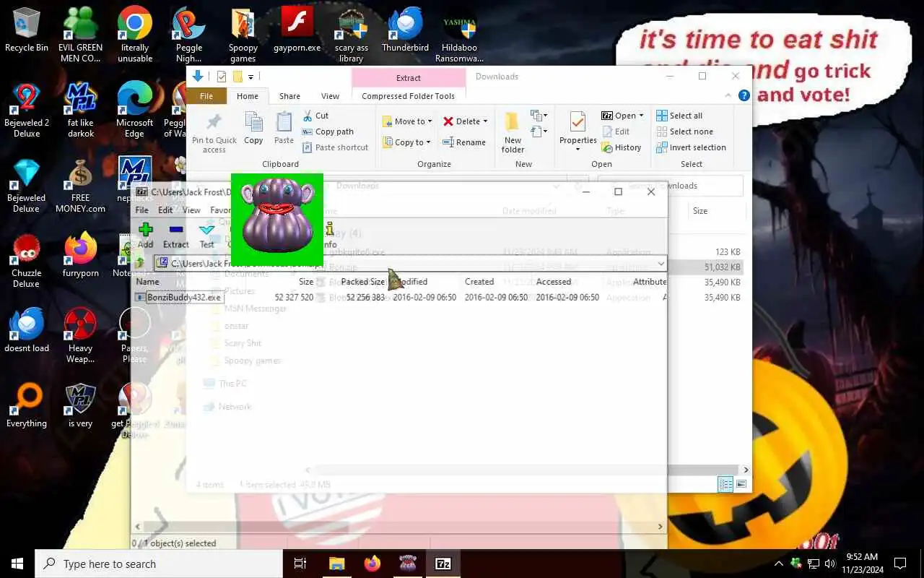The height and width of the screenshot is (578, 924).
Task: Click the taskbar search box
Action: tap(159, 564)
